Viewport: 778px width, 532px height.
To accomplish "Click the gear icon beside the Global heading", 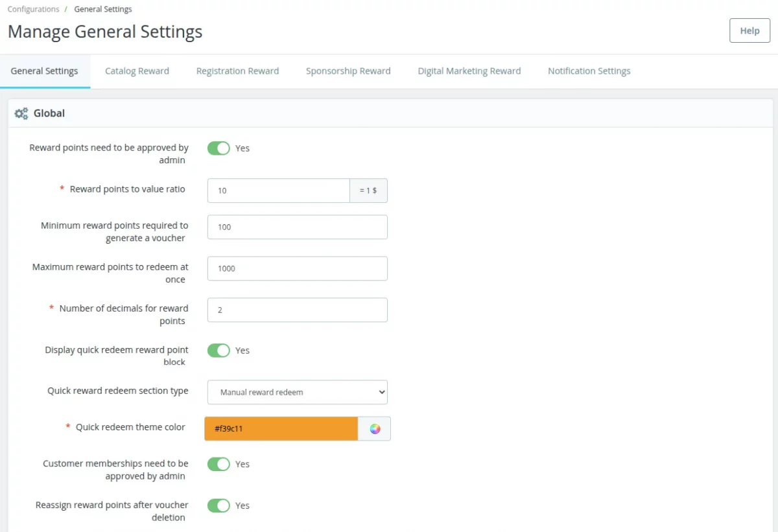I will (20, 113).
